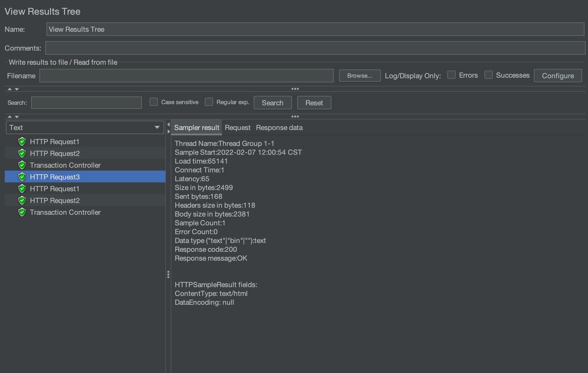Click the vertical dots handle on the split pane
The image size is (588, 373).
168,274
